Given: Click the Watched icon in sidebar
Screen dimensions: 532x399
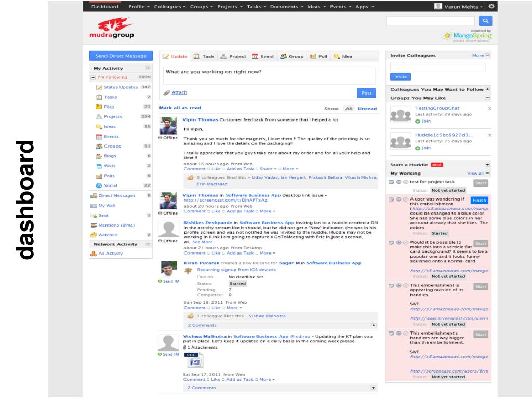Looking at the screenshot, I should coord(94,235).
